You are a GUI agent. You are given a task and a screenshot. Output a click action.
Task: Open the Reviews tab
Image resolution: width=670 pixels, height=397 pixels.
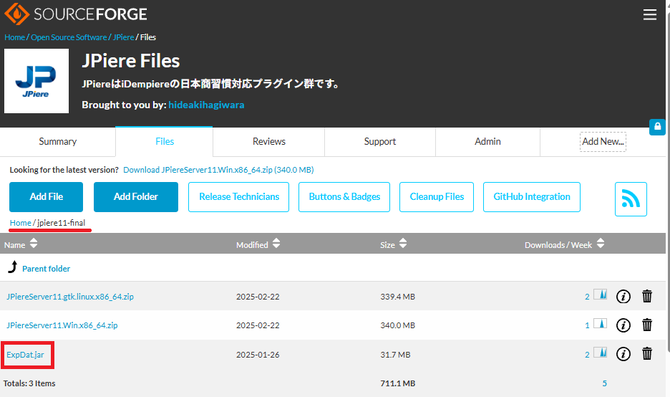point(269,141)
